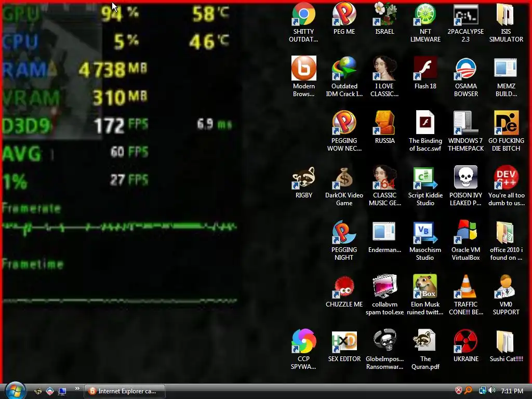Click the Obama logo Quick Launch icon

coord(50,391)
